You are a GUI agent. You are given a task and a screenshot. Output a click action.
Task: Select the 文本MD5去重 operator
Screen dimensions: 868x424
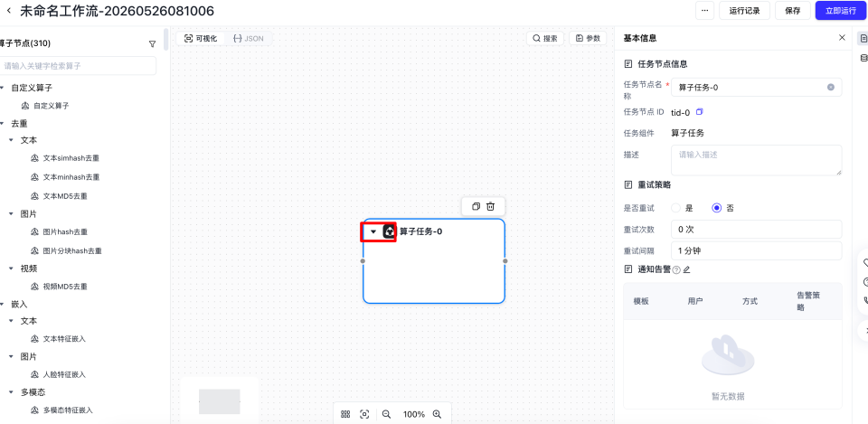point(65,196)
